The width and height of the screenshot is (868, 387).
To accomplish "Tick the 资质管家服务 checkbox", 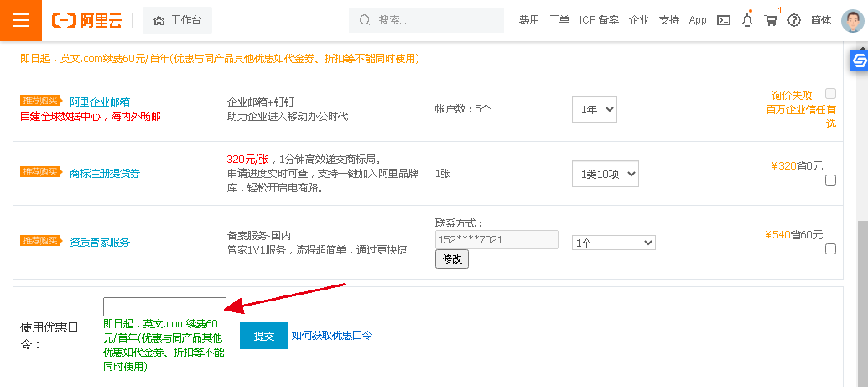I will click(830, 249).
